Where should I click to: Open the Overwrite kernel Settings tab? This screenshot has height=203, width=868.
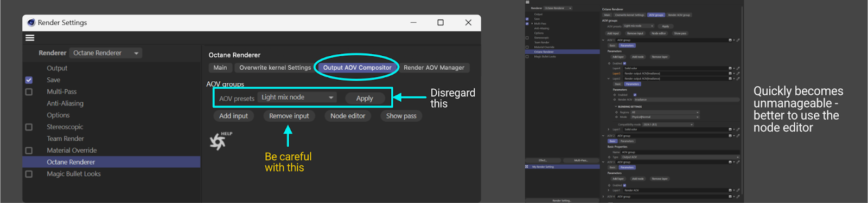tap(275, 68)
